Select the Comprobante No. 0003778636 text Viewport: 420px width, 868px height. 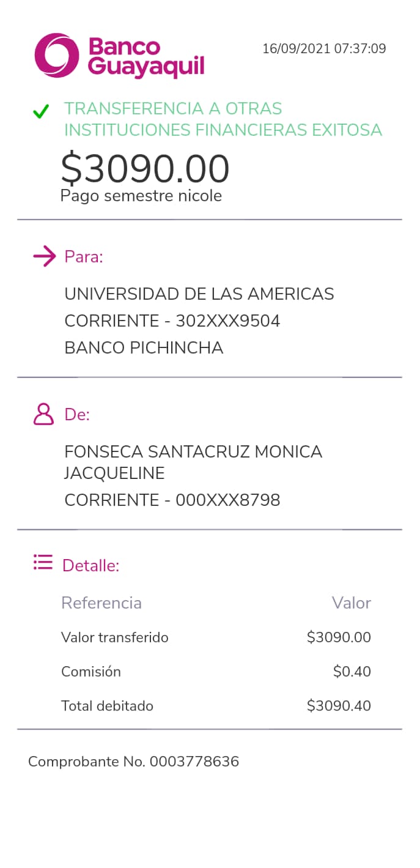[133, 762]
